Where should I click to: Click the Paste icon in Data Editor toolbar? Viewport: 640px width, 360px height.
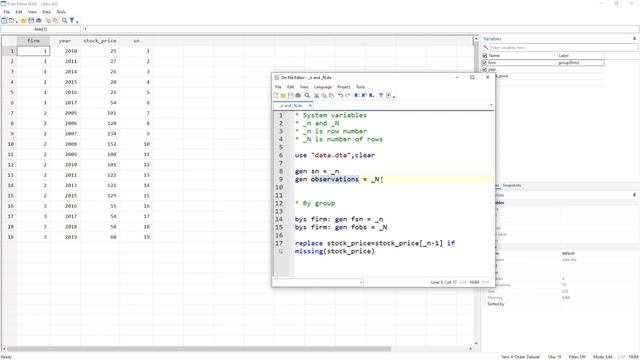tap(55, 20)
